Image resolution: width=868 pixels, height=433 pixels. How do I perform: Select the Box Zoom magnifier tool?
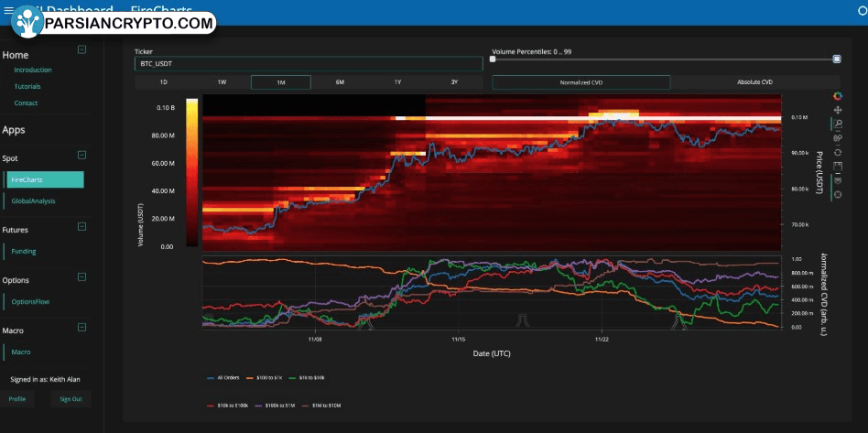click(x=838, y=124)
